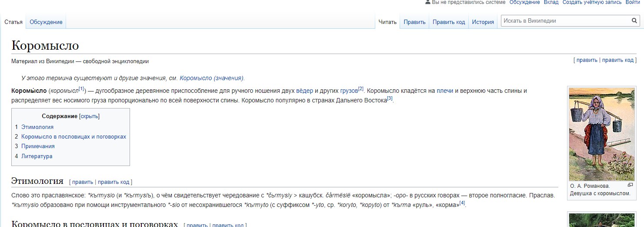Switch to the Обсуждение tab beside Статья

pos(46,22)
